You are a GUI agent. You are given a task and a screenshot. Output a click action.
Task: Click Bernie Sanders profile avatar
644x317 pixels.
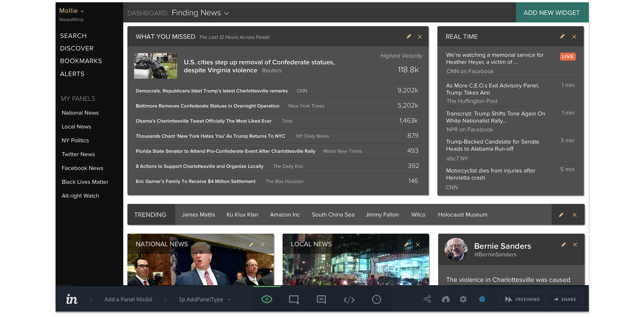pyautogui.click(x=456, y=250)
